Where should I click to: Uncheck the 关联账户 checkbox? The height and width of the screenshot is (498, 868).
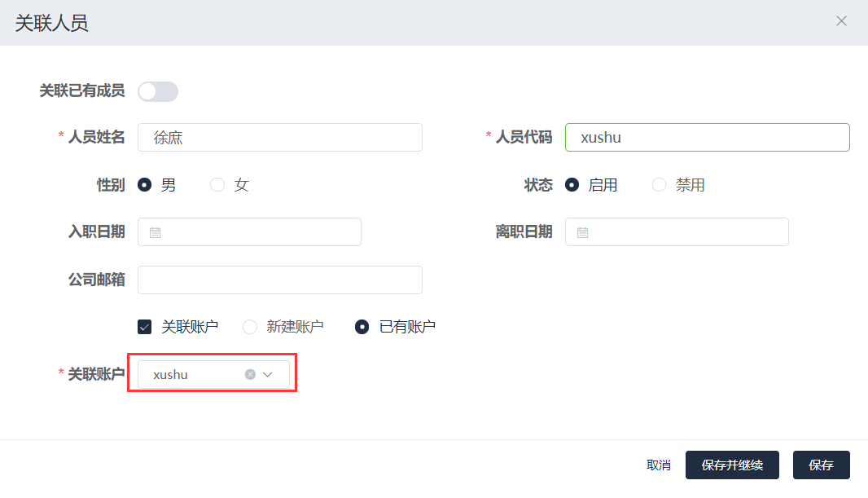(x=145, y=327)
